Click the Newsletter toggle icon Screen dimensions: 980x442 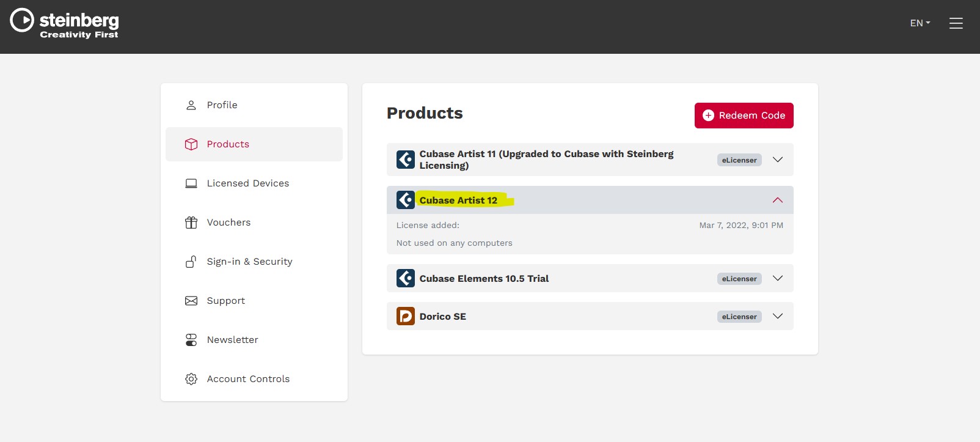pyautogui.click(x=191, y=340)
